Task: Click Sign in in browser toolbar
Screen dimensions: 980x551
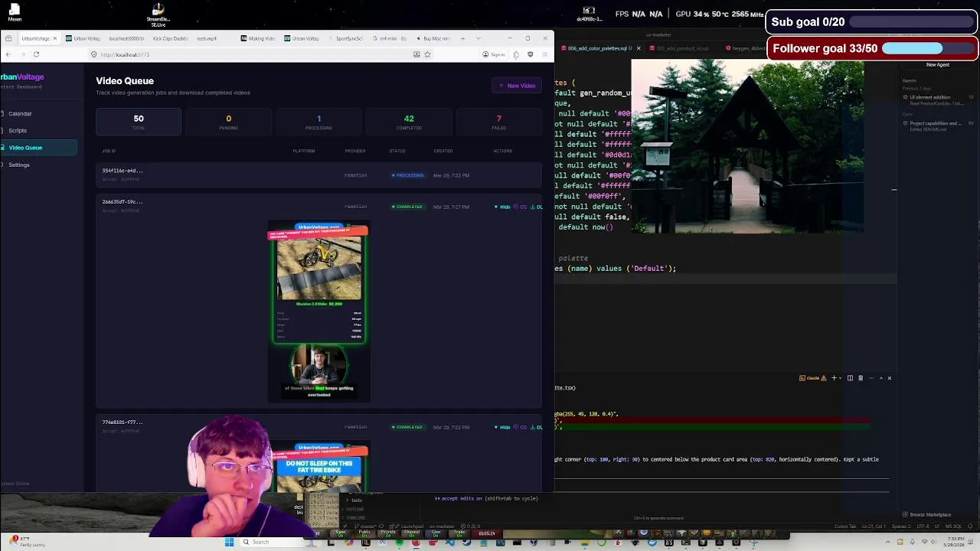Action: point(494,54)
